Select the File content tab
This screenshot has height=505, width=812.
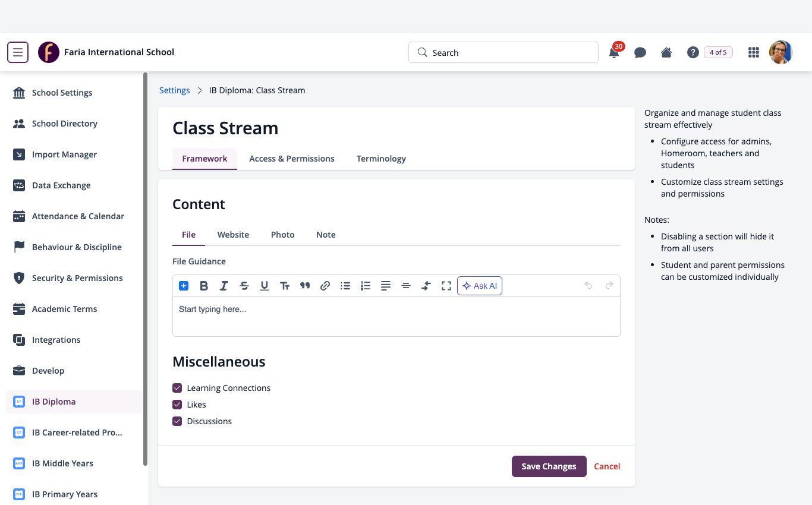point(188,235)
